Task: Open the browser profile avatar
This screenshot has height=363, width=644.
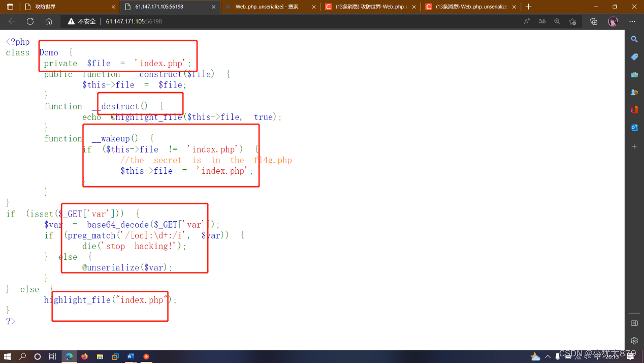Action: point(613,21)
